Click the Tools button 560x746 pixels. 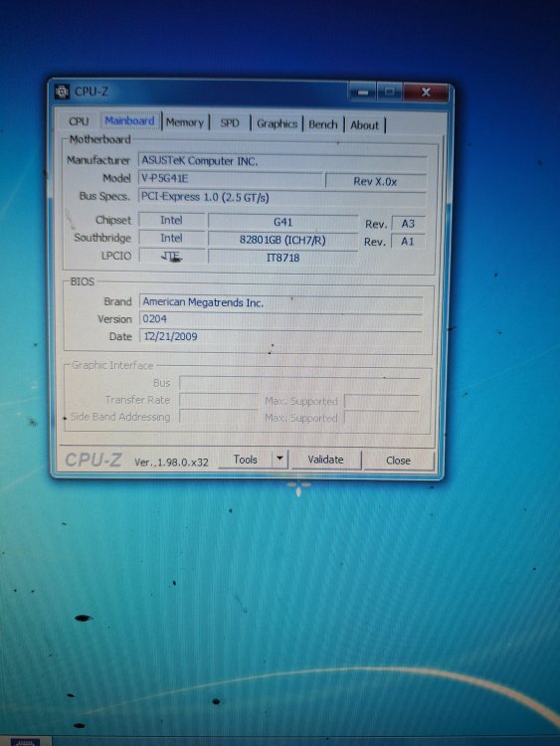[x=245, y=460]
